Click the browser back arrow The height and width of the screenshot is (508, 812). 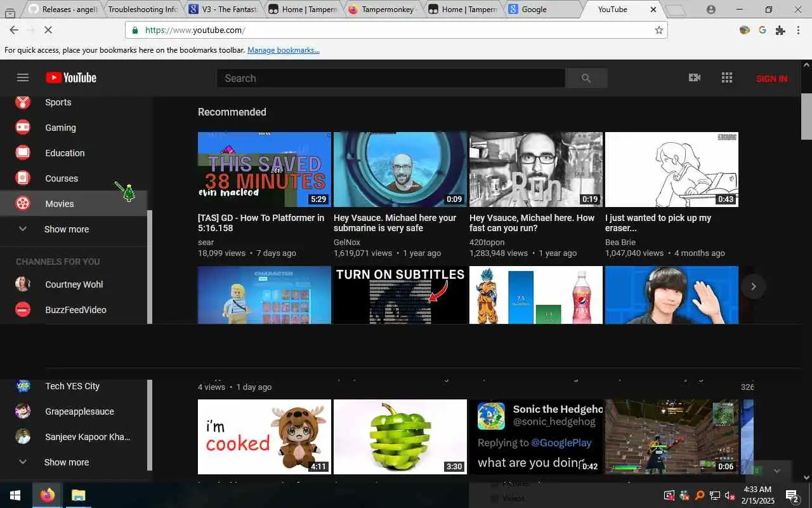[14, 30]
